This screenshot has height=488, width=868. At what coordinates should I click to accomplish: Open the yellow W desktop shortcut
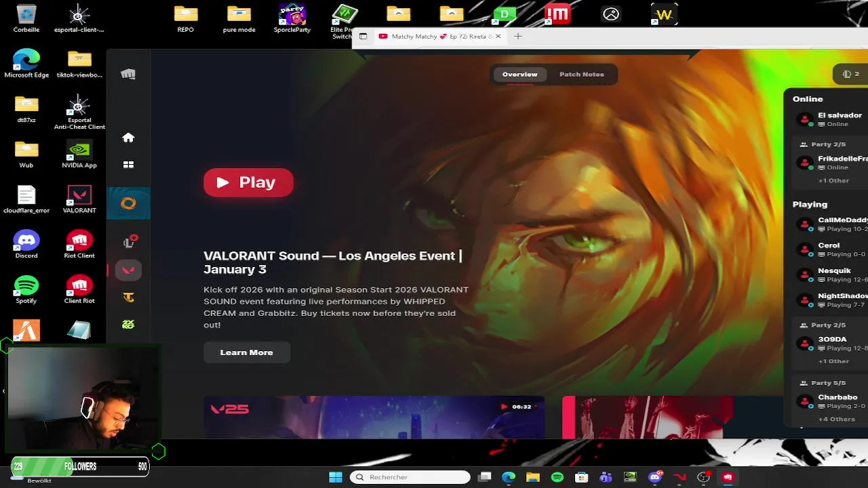[x=664, y=14]
